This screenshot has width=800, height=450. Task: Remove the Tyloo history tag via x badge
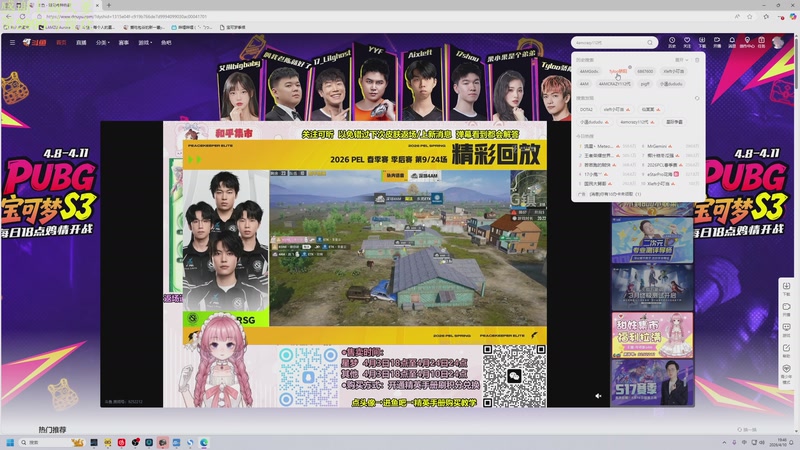click(630, 67)
